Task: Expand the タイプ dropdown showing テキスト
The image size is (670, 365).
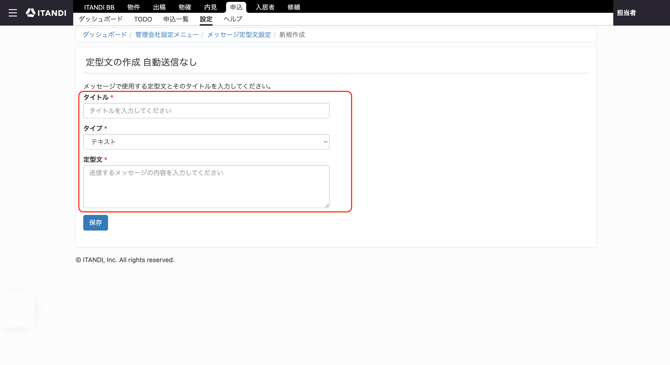Action: 206,142
